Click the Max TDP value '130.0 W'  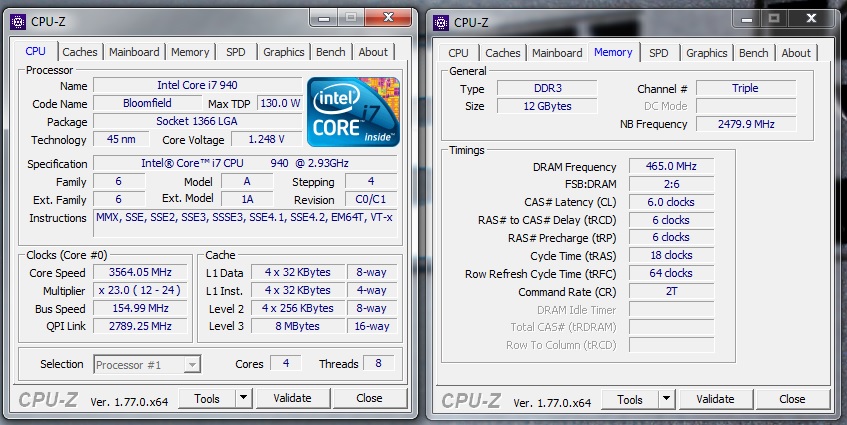pyautogui.click(x=280, y=103)
